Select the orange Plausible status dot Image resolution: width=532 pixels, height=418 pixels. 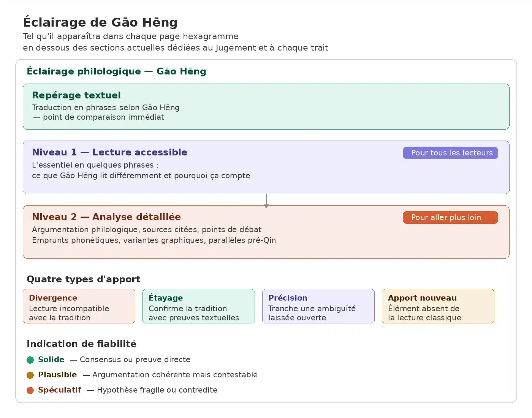30,375
